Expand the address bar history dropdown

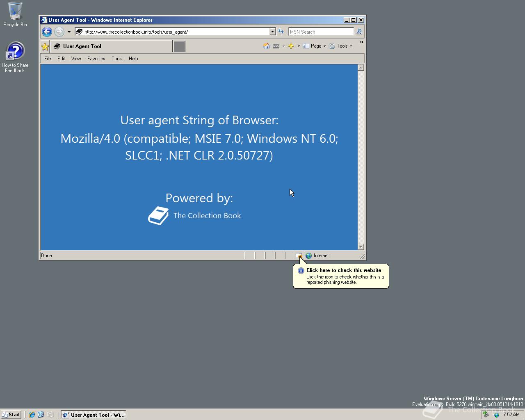point(272,32)
